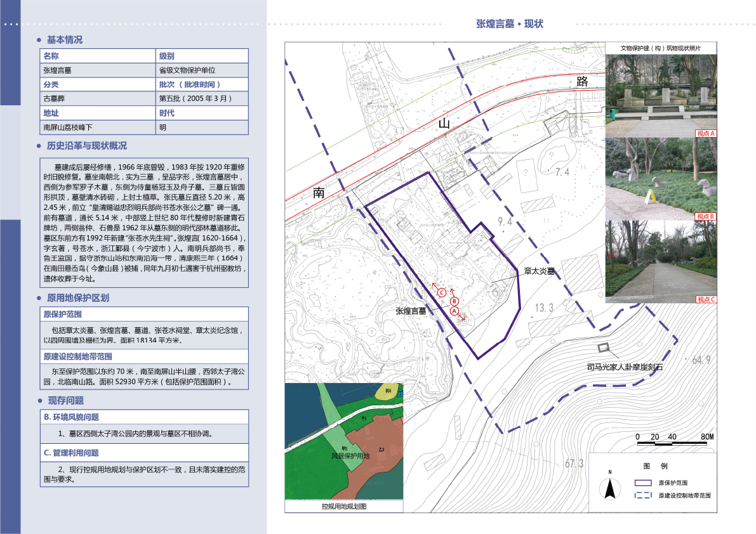Click the 原建设控制地带范围 subsection header in left panel
Image resolution: width=756 pixels, height=534 pixels.
pyautogui.click(x=144, y=356)
